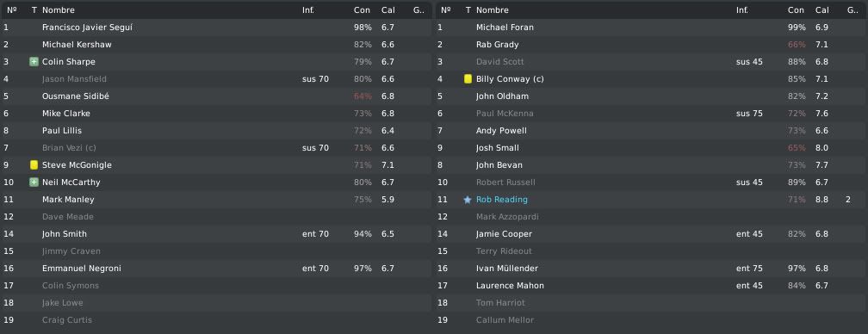The image size is (868, 334).
Task: Click the yellow card icon next to Billy Conway
Action: (468, 79)
